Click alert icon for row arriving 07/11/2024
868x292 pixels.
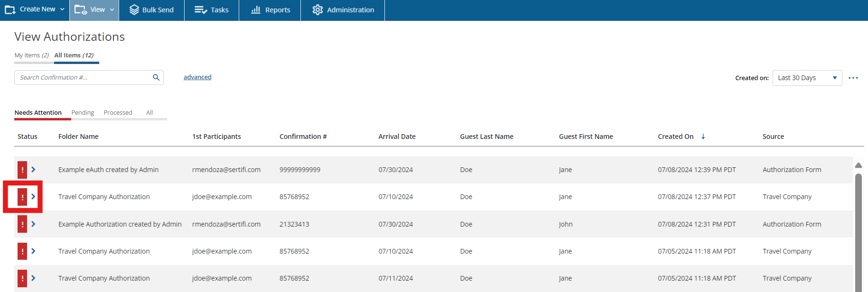pyautogui.click(x=22, y=278)
